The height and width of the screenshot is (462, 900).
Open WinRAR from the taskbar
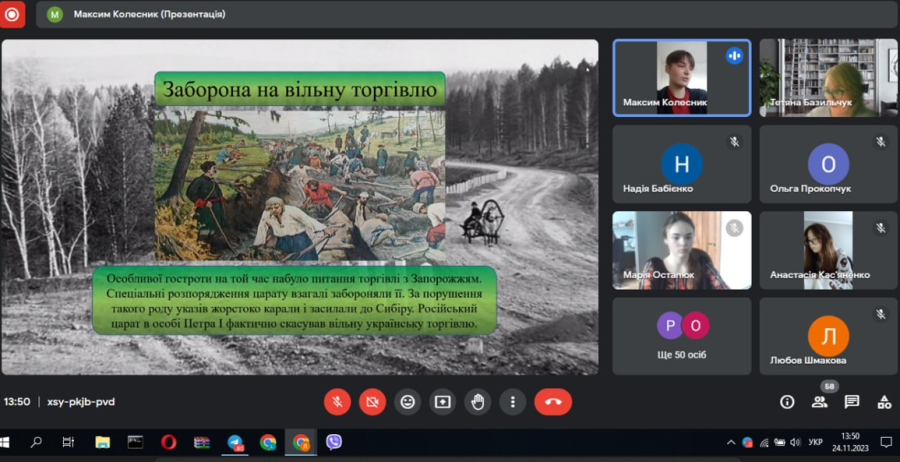[201, 442]
